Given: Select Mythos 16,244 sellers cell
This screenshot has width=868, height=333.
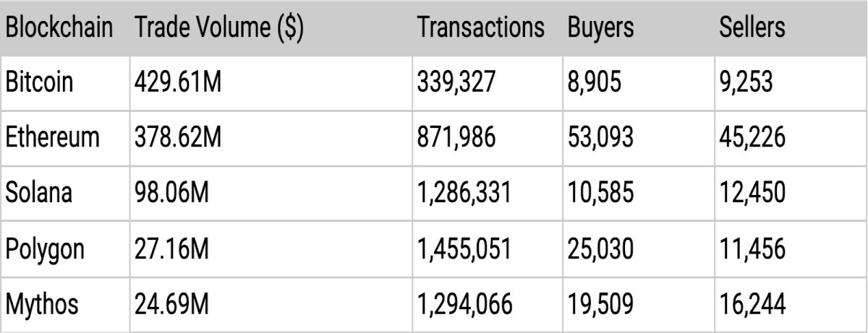Looking at the screenshot, I should (x=752, y=304).
